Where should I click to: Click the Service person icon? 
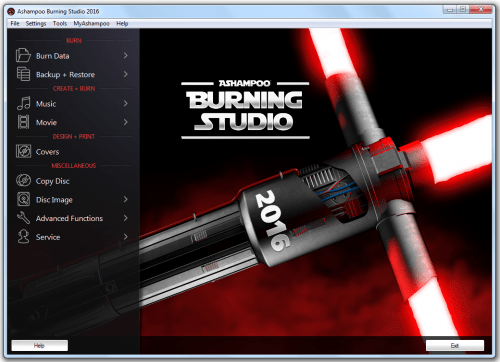pyautogui.click(x=23, y=237)
